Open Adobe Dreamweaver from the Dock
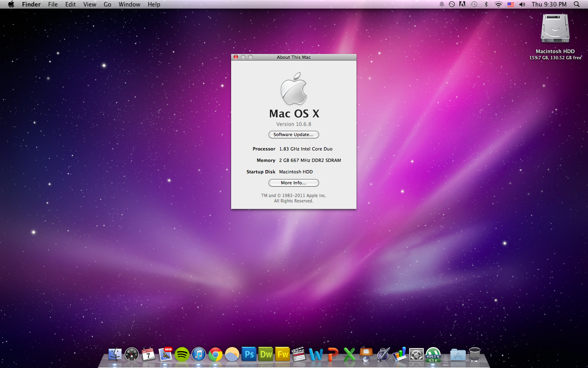 [266, 354]
